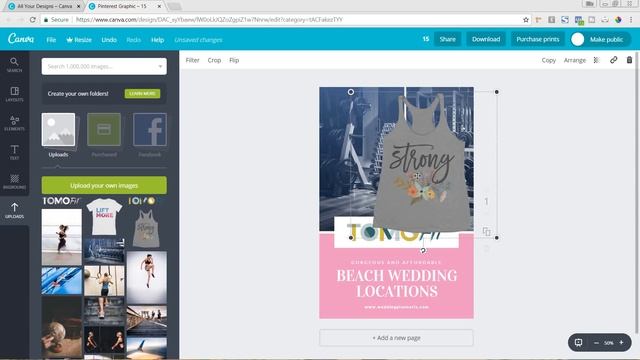Add a new page to design
640x360 pixels.
click(396, 338)
